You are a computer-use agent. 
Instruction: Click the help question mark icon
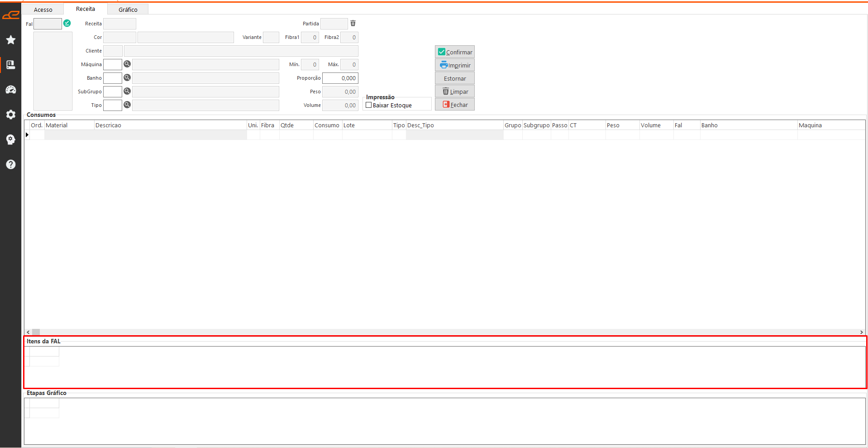[11, 164]
